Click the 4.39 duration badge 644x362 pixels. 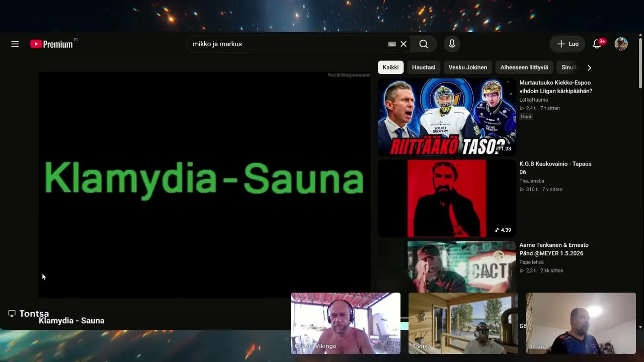coord(503,230)
